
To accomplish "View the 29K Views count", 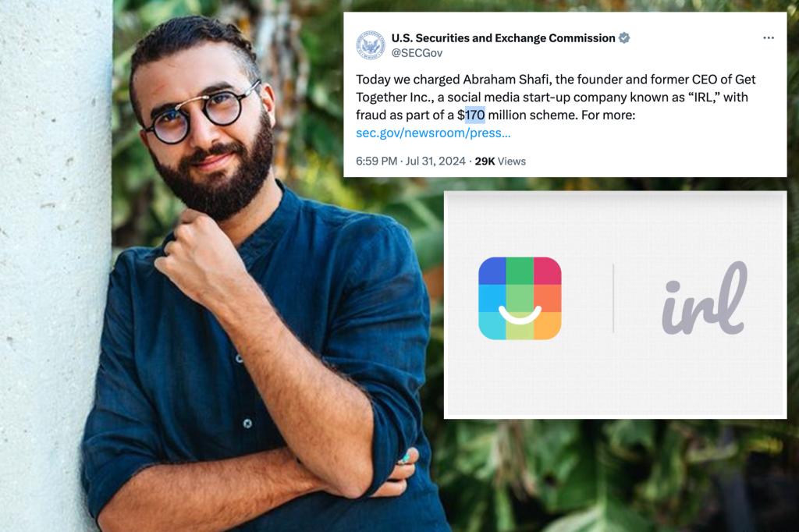I will [x=500, y=161].
